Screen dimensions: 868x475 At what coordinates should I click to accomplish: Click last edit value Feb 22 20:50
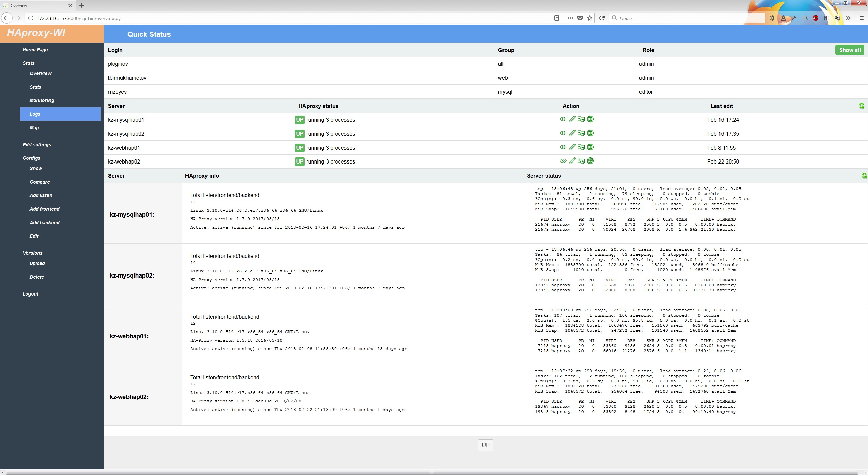click(723, 161)
